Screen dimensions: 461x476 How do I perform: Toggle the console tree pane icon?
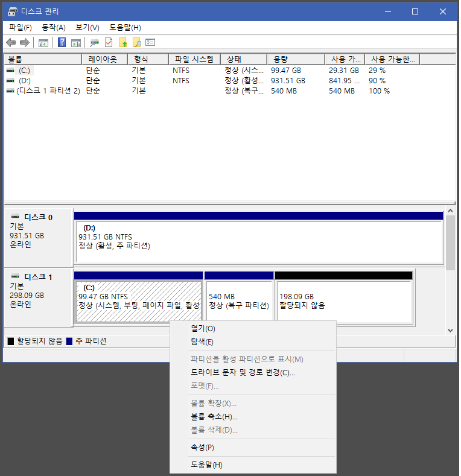[x=43, y=42]
